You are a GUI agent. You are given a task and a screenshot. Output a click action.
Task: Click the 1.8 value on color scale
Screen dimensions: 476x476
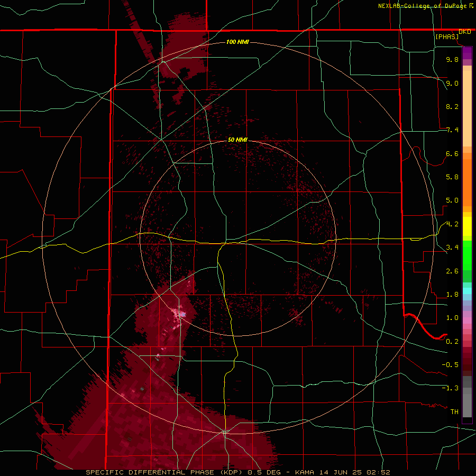click(452, 295)
